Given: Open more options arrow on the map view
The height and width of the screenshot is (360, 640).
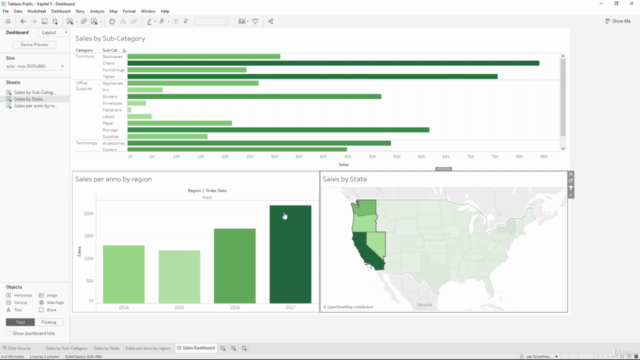Looking at the screenshot, I should coord(571,195).
